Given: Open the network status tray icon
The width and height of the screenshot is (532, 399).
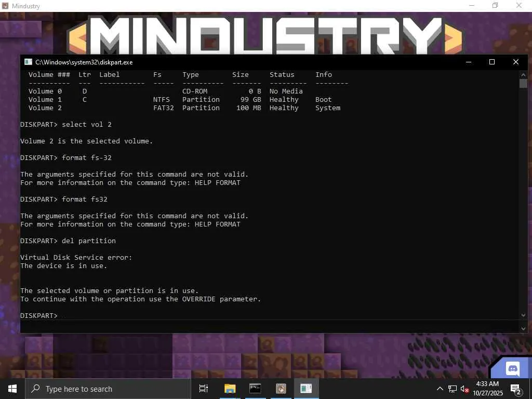Looking at the screenshot, I should 453,389.
